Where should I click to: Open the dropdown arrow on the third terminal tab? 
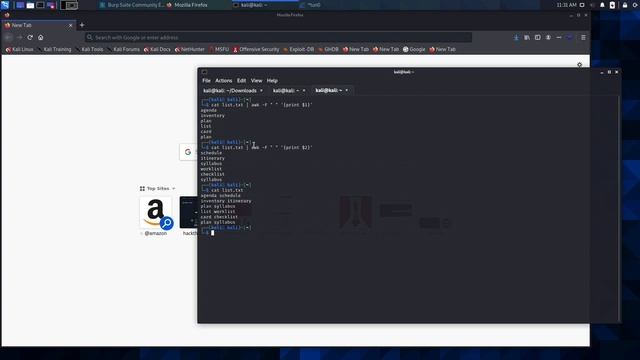tap(347, 91)
